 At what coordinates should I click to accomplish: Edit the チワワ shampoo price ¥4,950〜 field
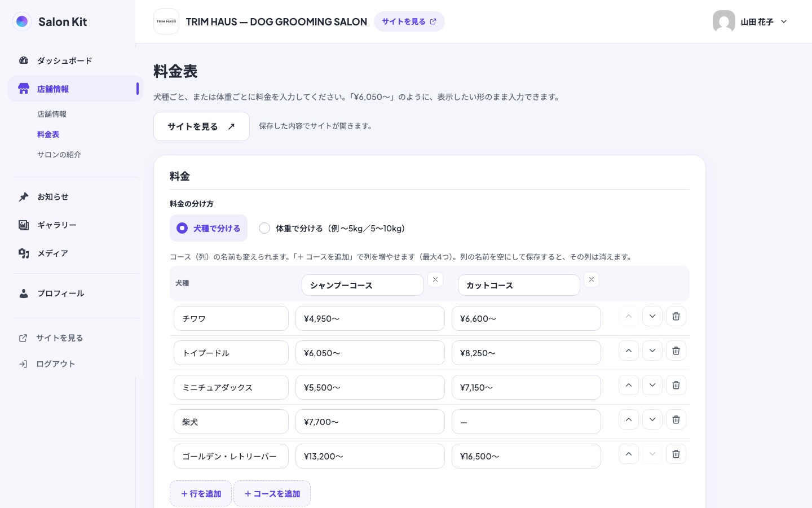[x=370, y=318]
